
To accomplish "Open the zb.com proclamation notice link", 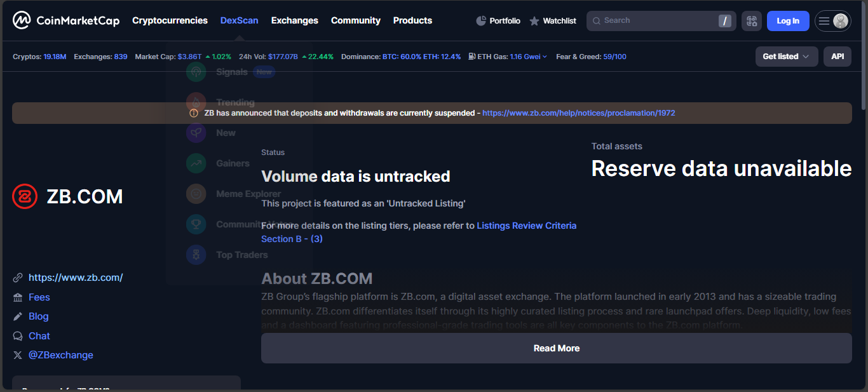I will [579, 113].
